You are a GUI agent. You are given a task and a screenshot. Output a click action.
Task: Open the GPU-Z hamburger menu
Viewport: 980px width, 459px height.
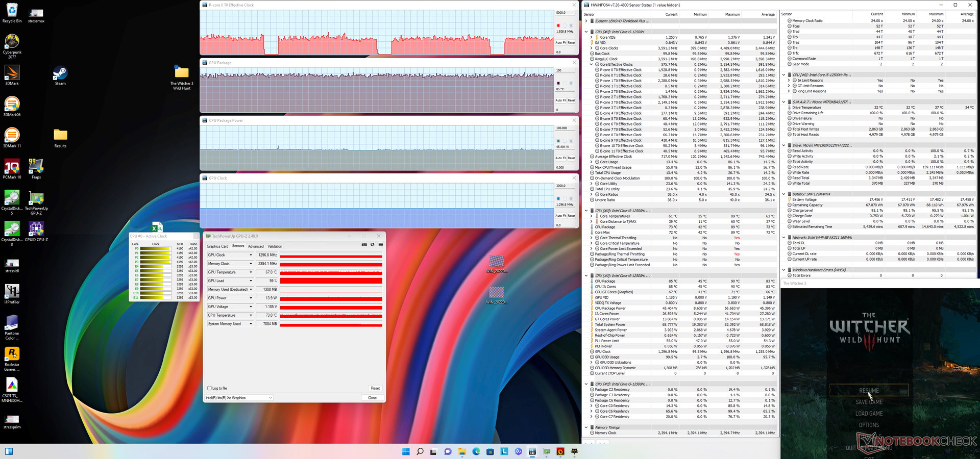(x=380, y=245)
